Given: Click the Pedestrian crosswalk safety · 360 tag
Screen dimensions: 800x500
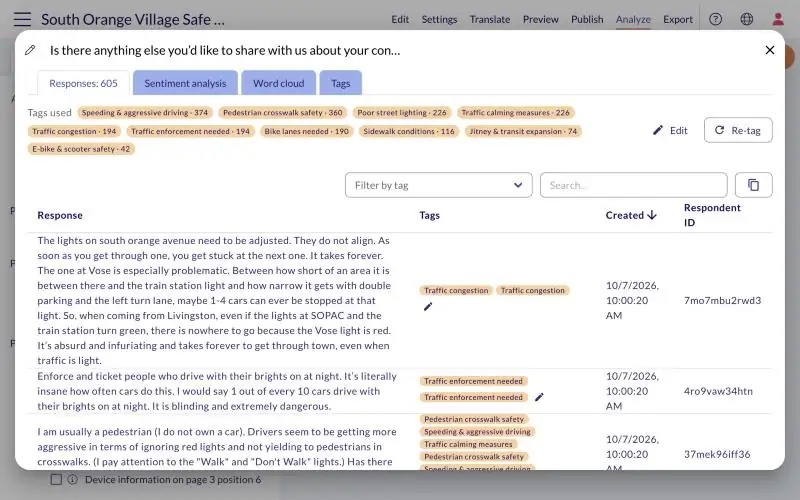Looking at the screenshot, I should pos(283,112).
